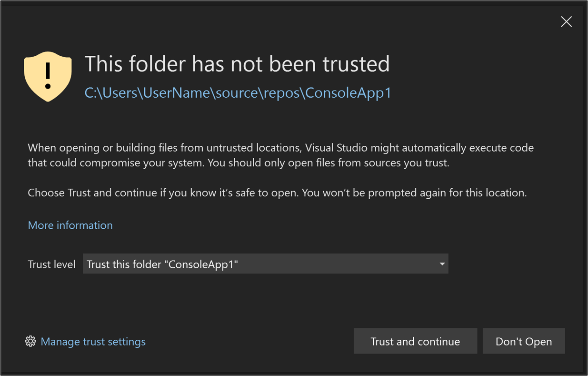This screenshot has width=588, height=376.
Task: Dismiss the dialog with the close control
Action: 566,21
